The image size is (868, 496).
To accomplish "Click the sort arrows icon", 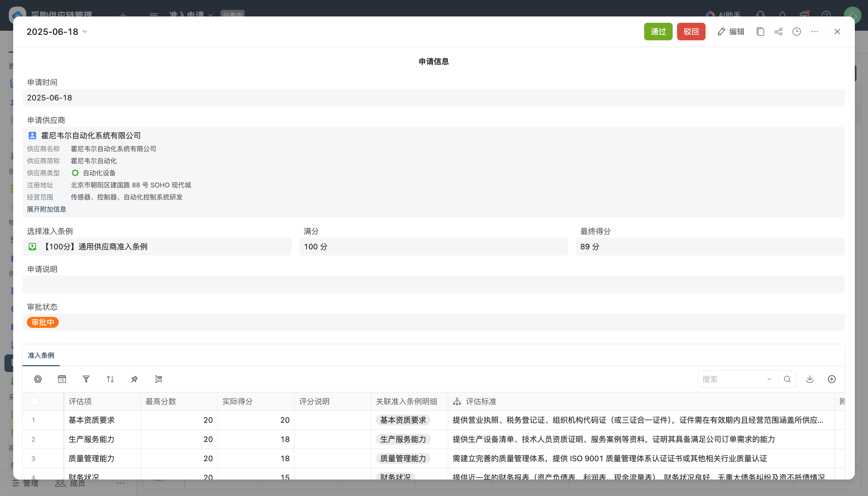I will (x=110, y=379).
